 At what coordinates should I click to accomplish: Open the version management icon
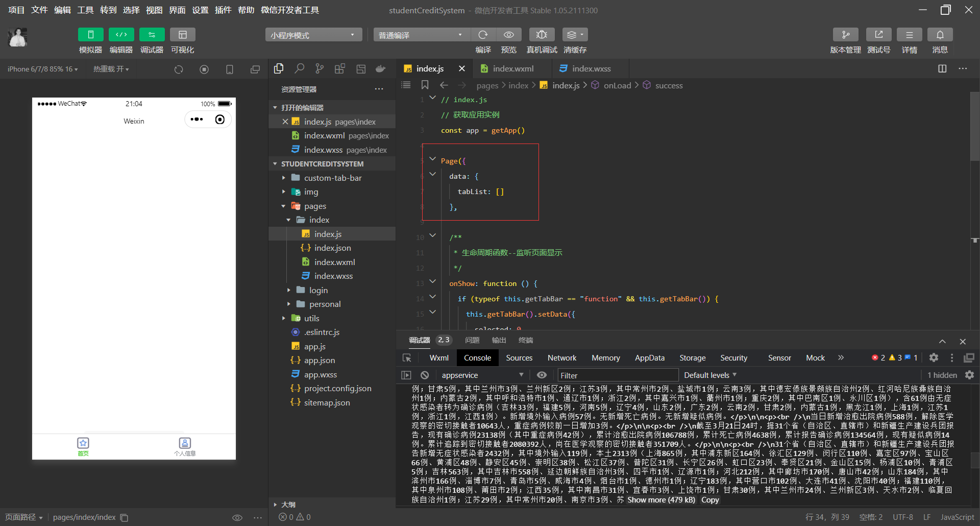[845, 35]
